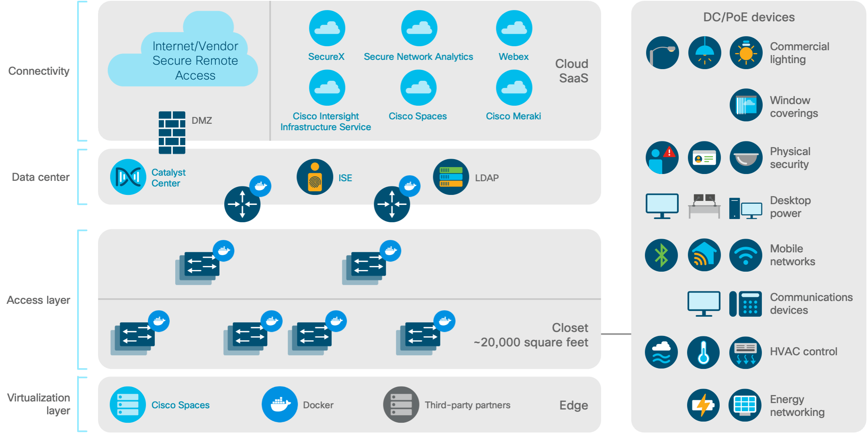
Task: Click the person alert physical security icon
Action: [x=662, y=158]
